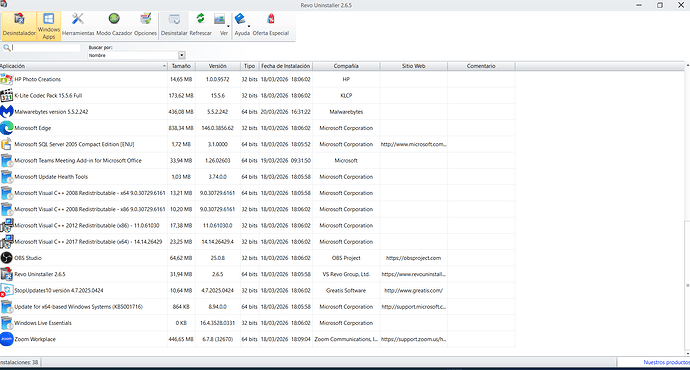Select the Microsoft Update Health Tools icon
690x370 pixels.
[7, 177]
